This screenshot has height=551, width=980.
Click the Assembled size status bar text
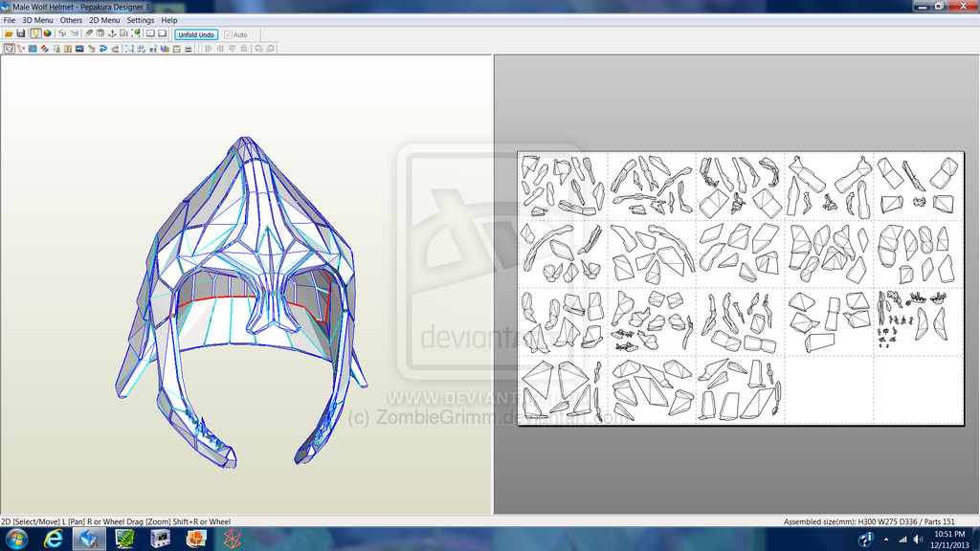click(x=869, y=521)
